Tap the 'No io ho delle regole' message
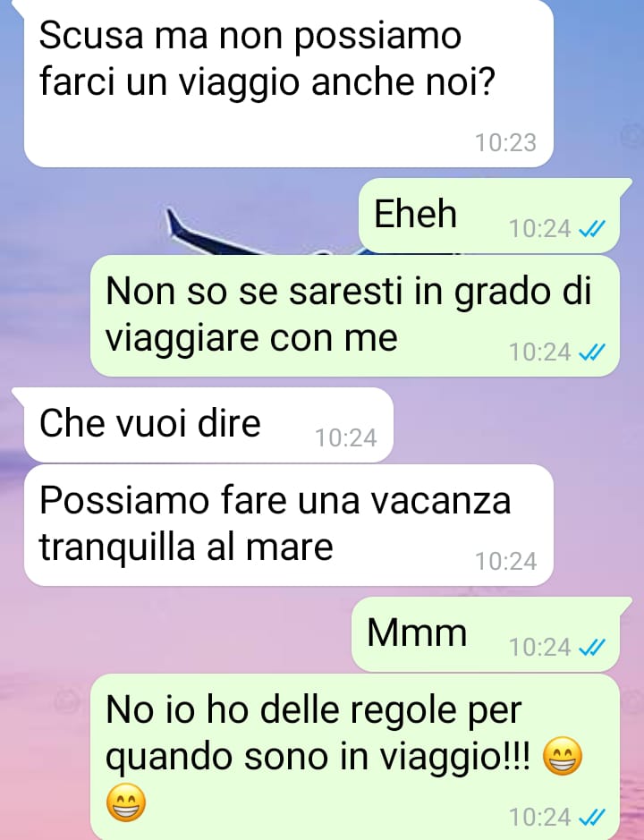The image size is (644, 840). coord(355,757)
